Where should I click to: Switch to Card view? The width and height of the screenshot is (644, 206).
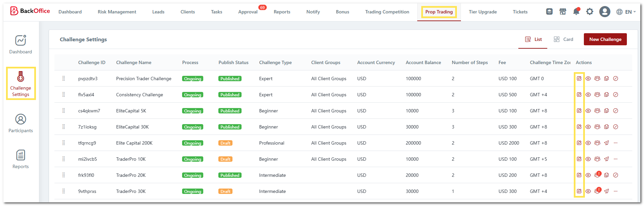[563, 39]
